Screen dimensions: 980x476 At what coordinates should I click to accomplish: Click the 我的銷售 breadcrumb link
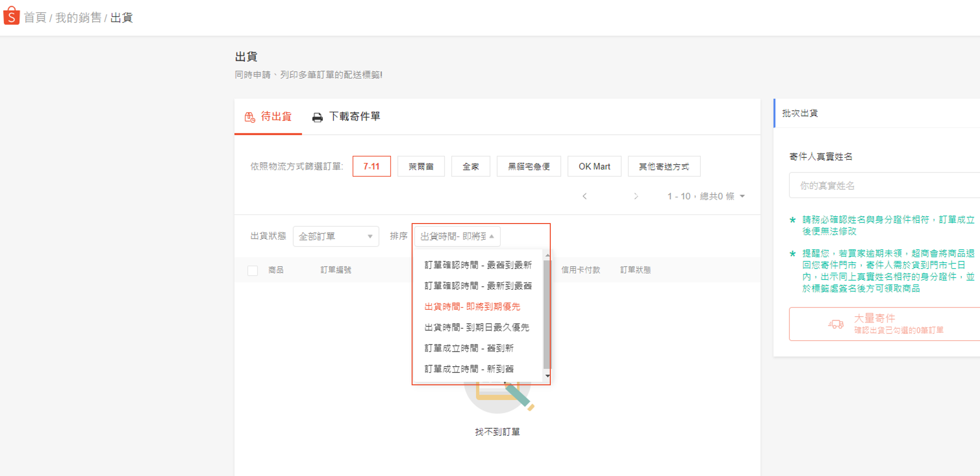(78, 18)
